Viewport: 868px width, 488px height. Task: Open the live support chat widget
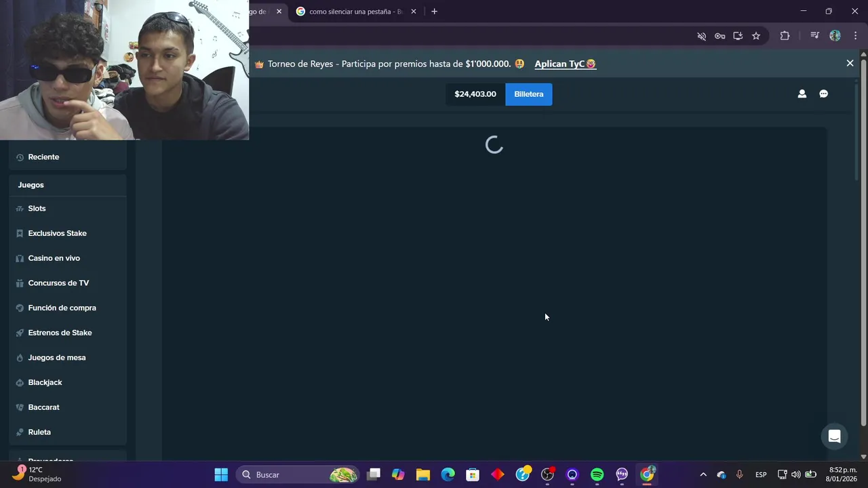835,436
